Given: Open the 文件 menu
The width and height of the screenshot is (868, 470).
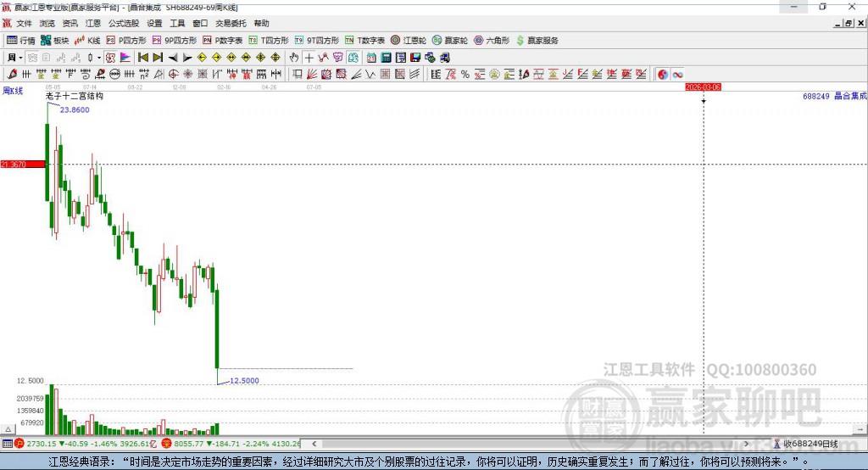Looking at the screenshot, I should click(24, 23).
